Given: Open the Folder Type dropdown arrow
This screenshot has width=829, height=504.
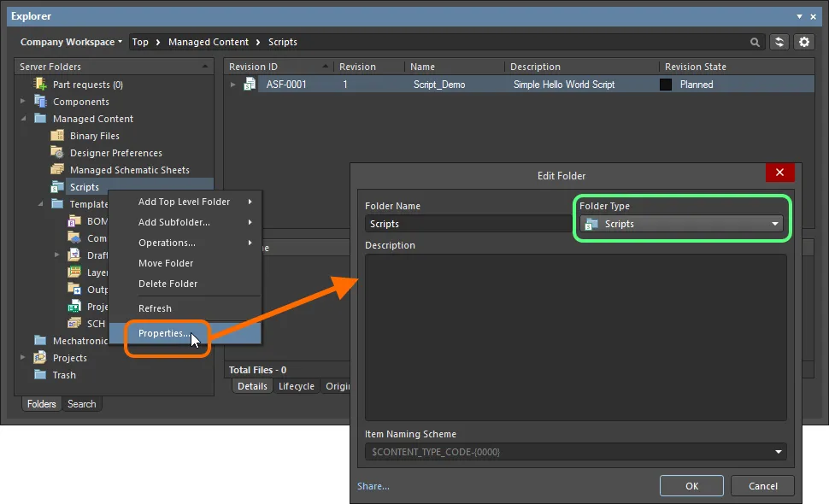Looking at the screenshot, I should [x=775, y=224].
